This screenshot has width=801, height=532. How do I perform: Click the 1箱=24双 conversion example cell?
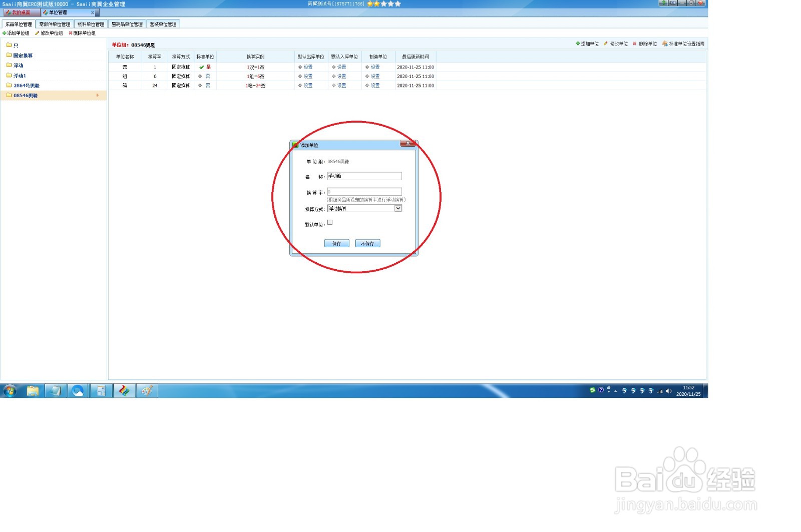256,86
